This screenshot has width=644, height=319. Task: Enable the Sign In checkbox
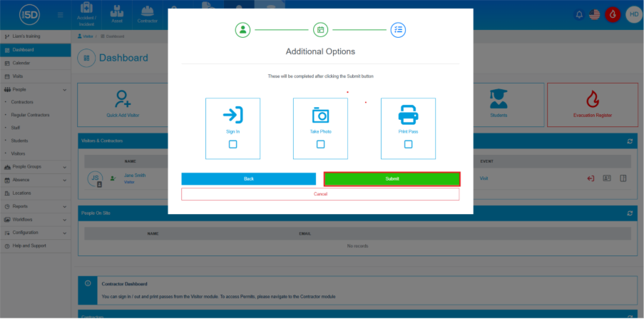(232, 144)
